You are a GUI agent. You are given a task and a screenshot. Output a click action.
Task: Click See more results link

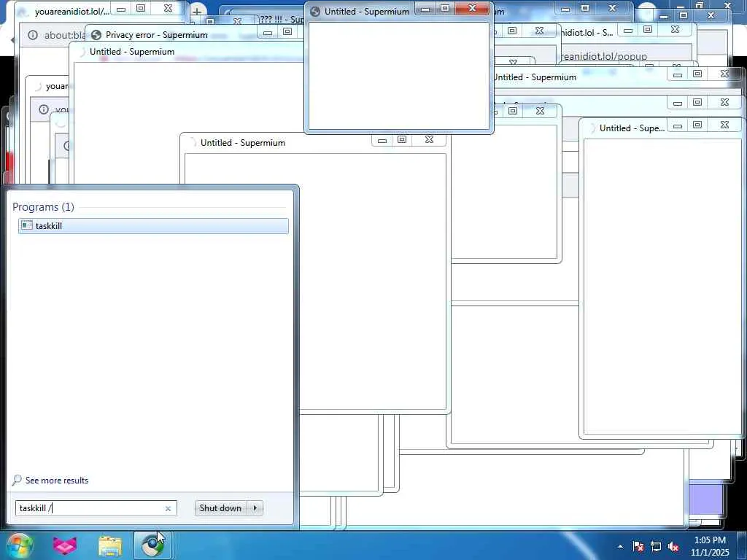pos(57,481)
